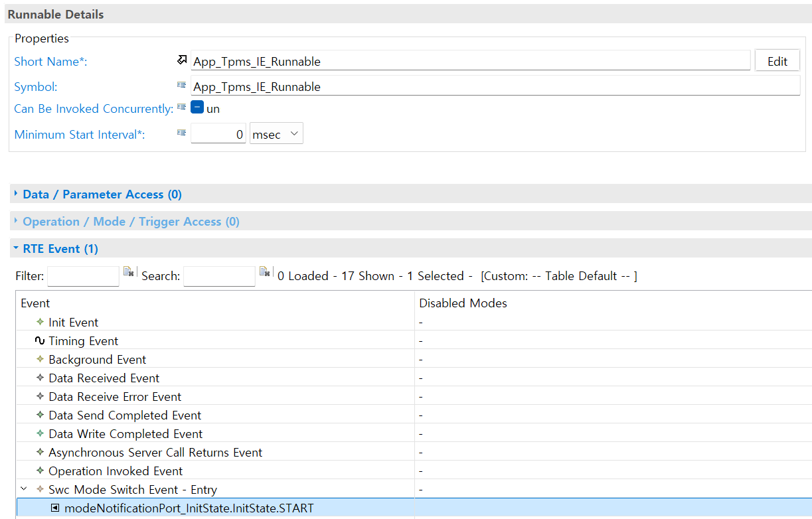Image resolution: width=812 pixels, height=519 pixels.
Task: Click the clear Search icon
Action: (265, 271)
